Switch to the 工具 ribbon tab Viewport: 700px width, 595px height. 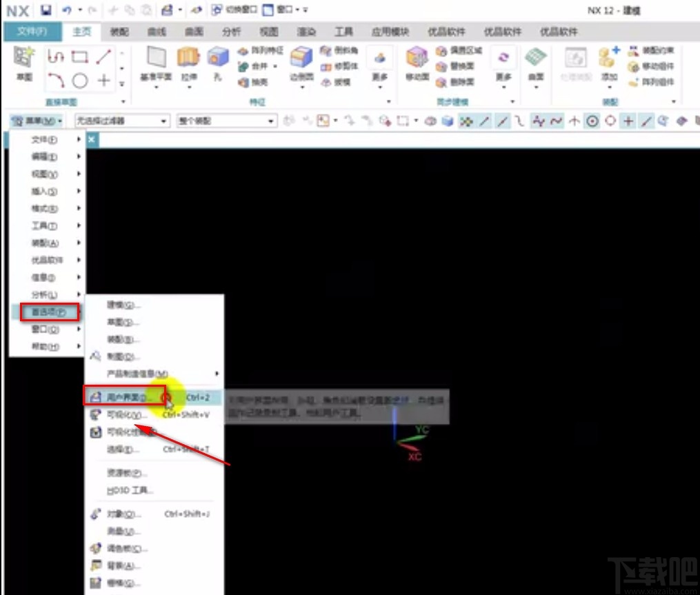click(343, 32)
